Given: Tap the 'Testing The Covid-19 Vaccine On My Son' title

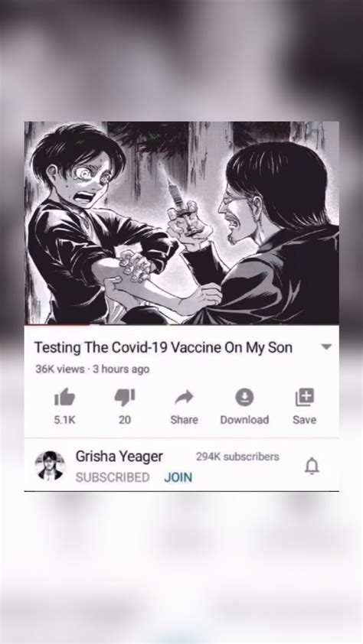Looking at the screenshot, I should [x=163, y=347].
